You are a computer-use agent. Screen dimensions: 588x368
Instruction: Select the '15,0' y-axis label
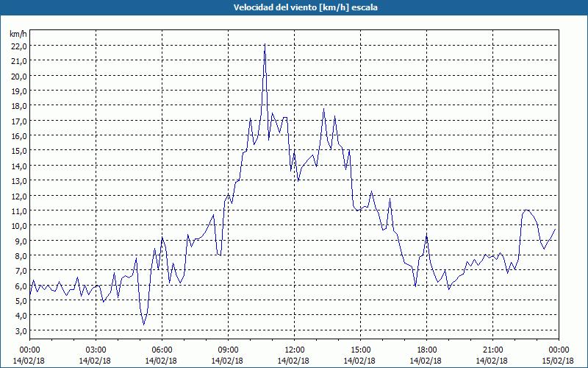pos(20,151)
